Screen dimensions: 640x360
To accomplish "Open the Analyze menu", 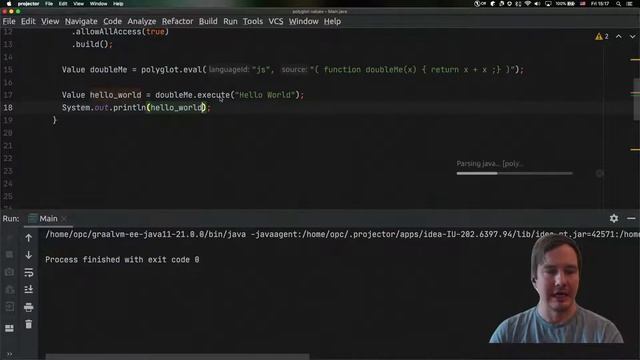I will tap(142, 21).
